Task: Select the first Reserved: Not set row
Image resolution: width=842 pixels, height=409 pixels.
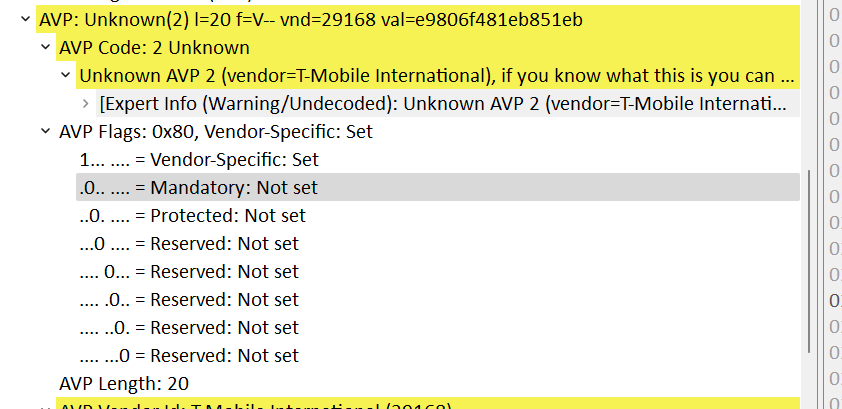Action: point(189,243)
